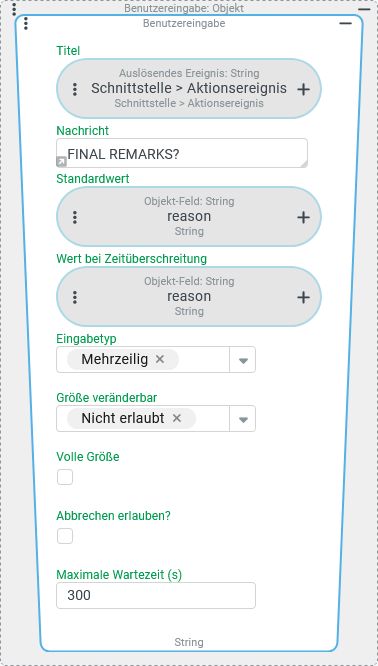Open three-dot menu of Titel block
The width and height of the screenshot is (378, 666).
click(75, 89)
